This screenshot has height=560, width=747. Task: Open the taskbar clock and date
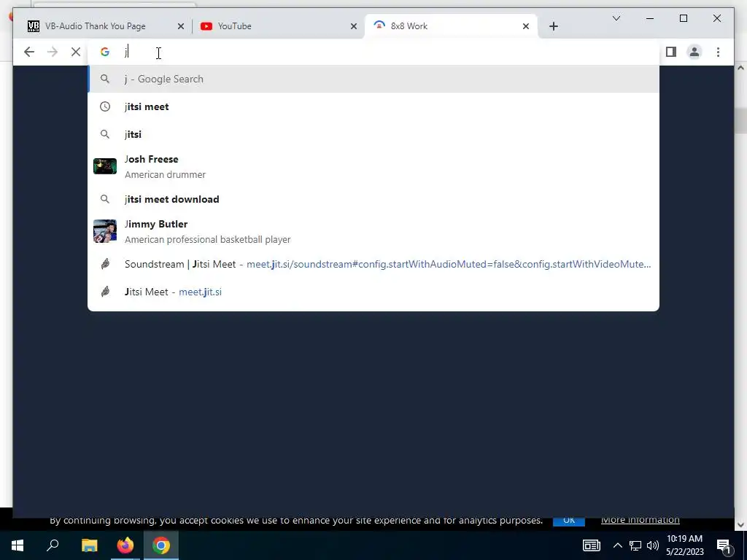tap(684, 545)
